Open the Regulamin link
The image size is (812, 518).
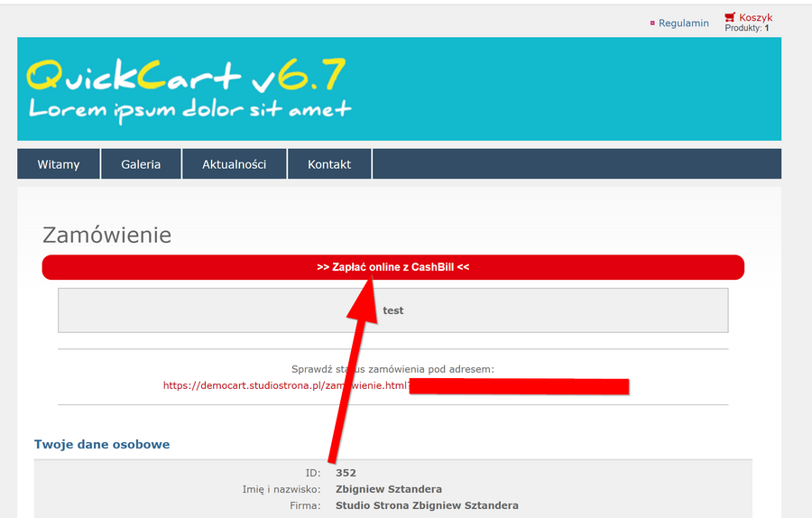(x=684, y=23)
